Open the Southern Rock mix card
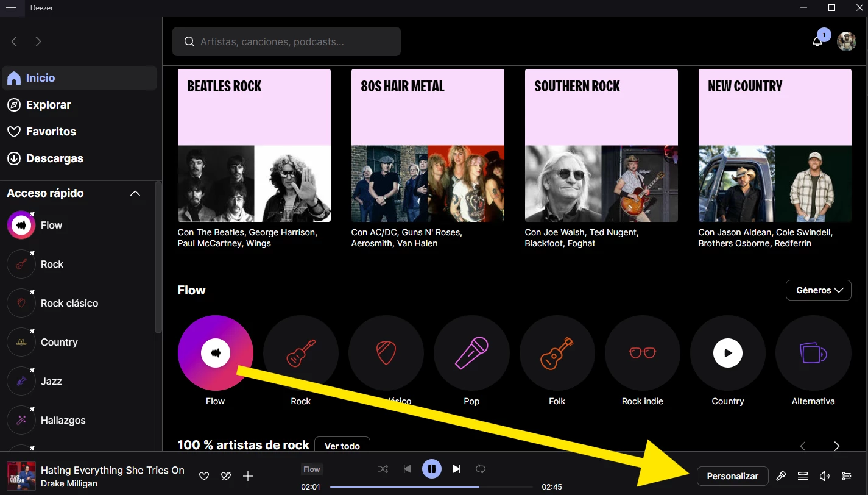Screen dimensions: 868x495 pyautogui.click(x=601, y=145)
